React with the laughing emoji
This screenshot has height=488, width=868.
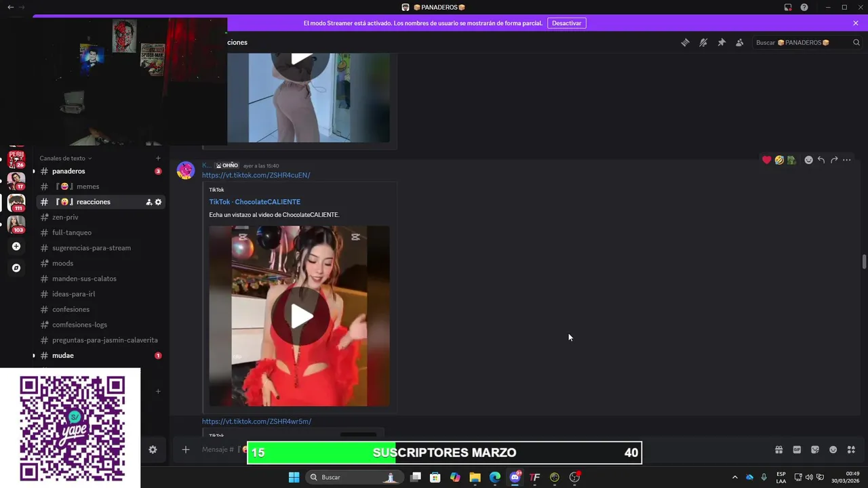coord(779,160)
